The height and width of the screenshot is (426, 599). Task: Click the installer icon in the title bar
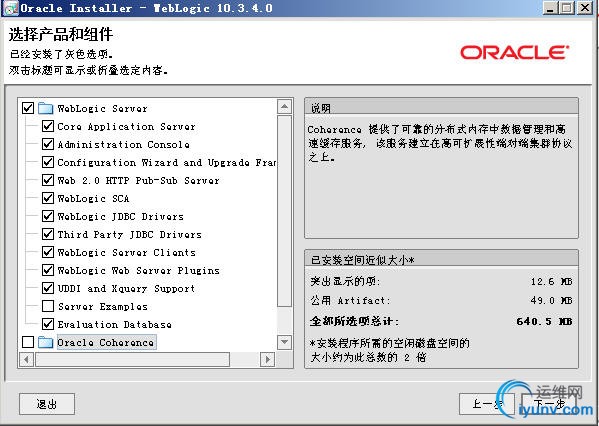click(x=11, y=8)
